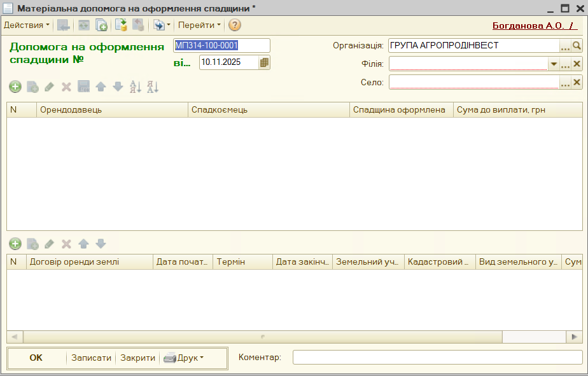Screen dimensions: 588x376
Task: Open Організація with the magnifier icon
Action: (x=577, y=46)
